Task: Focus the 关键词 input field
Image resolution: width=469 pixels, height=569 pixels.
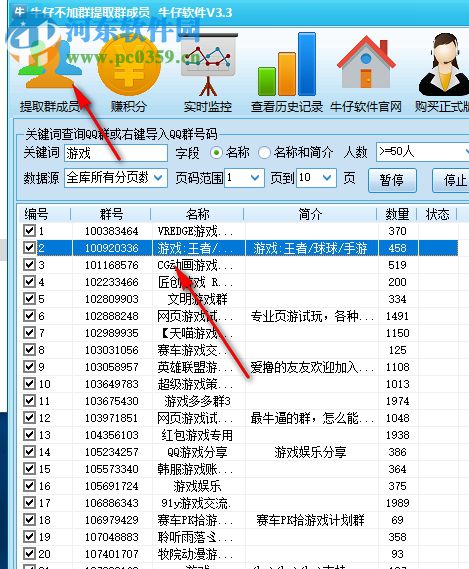Action: (116, 153)
